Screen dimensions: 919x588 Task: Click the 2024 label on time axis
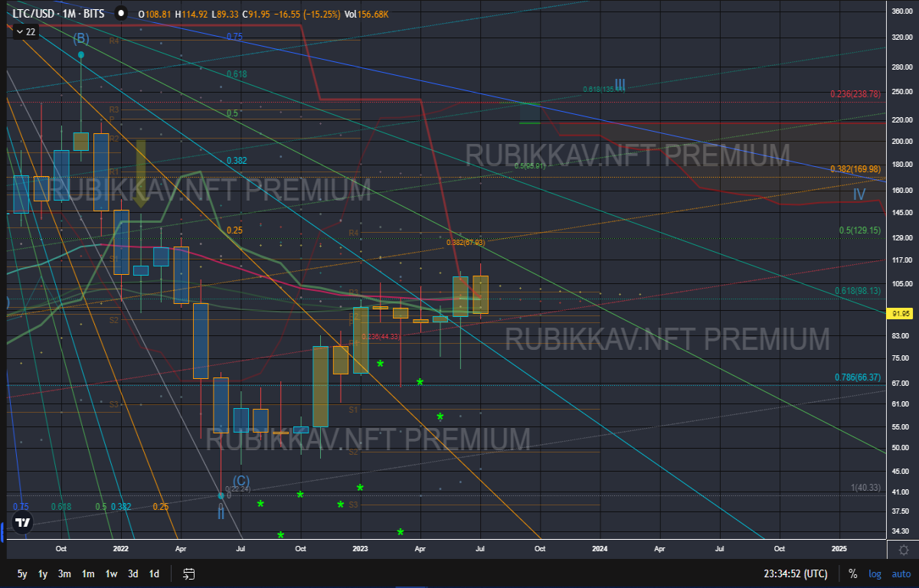600,549
